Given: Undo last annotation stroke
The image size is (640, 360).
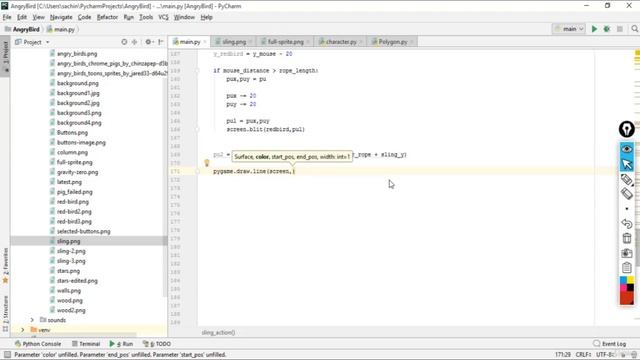Looking at the screenshot, I should 627,224.
